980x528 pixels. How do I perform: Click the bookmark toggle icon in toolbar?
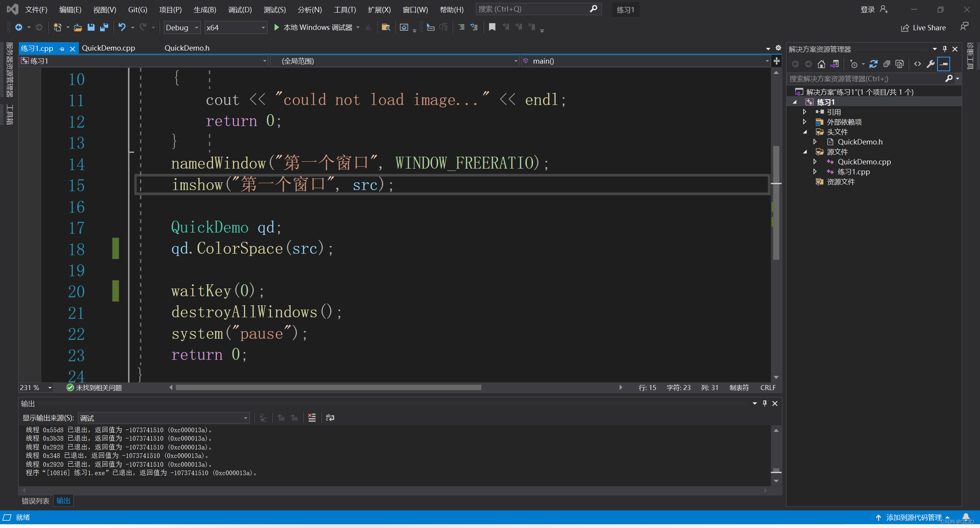pos(492,27)
